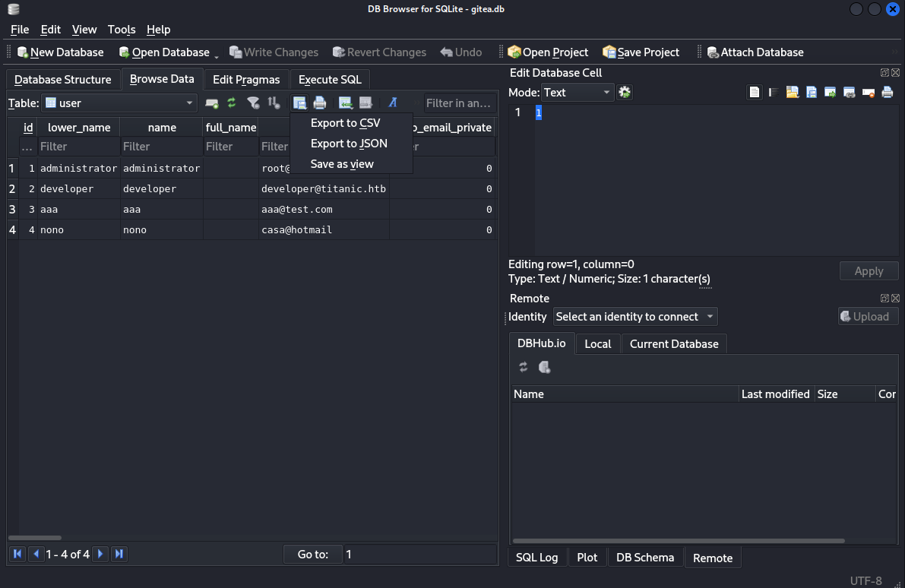Go to previous page of records
905x588 pixels.
tap(36, 554)
